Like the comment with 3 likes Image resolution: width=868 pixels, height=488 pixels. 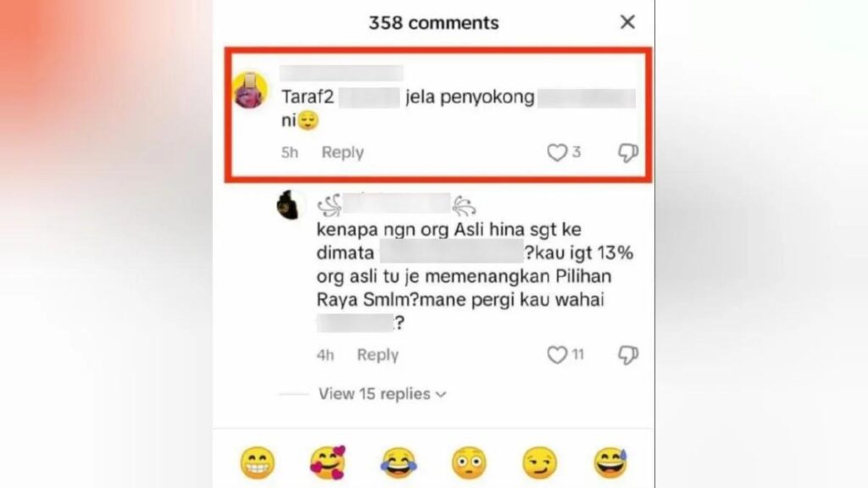click(x=557, y=152)
